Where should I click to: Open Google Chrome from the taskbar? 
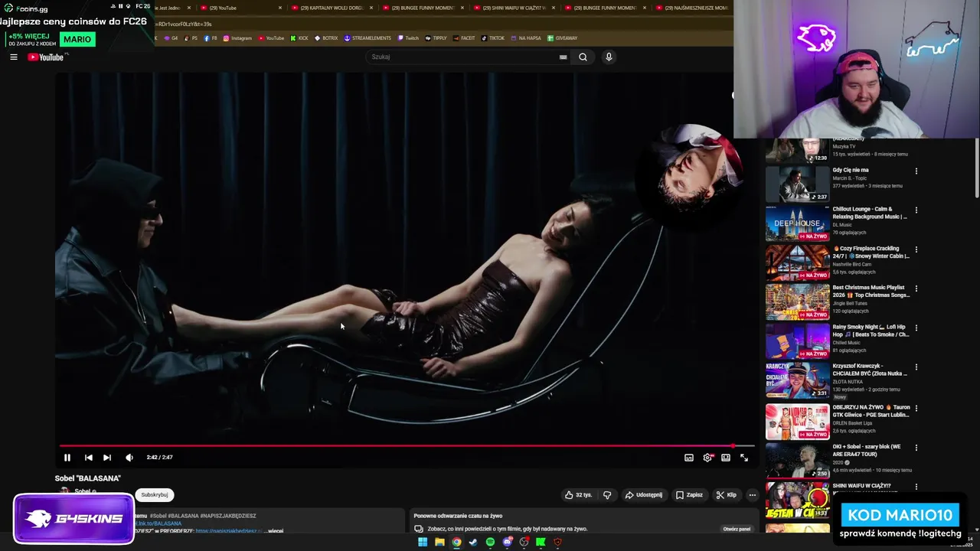click(456, 543)
